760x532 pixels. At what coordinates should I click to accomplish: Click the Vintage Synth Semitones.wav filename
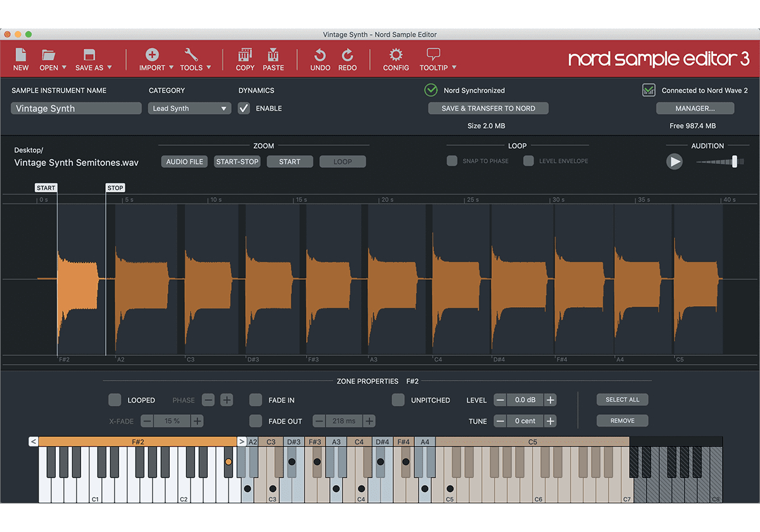[77, 163]
